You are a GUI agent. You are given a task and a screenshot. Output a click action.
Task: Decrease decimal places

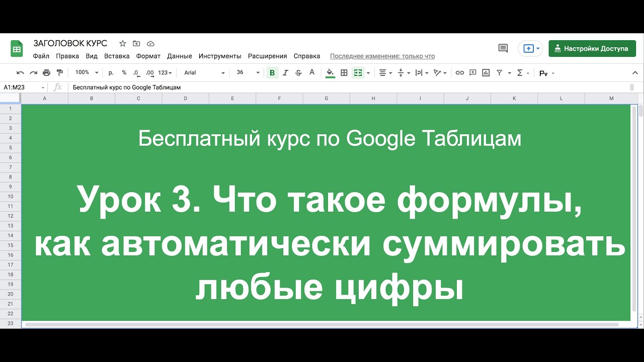point(136,73)
